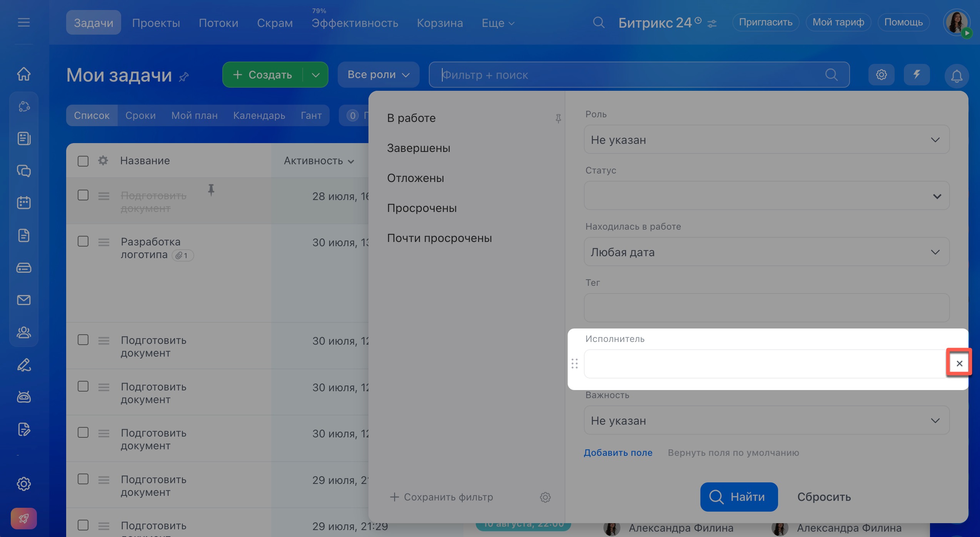980x537 pixels.
Task: Click into the Тег input field
Action: pyautogui.click(x=767, y=308)
